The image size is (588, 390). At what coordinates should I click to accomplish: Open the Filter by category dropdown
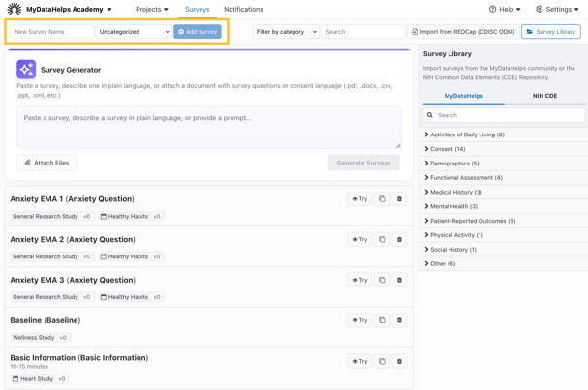[x=286, y=32]
